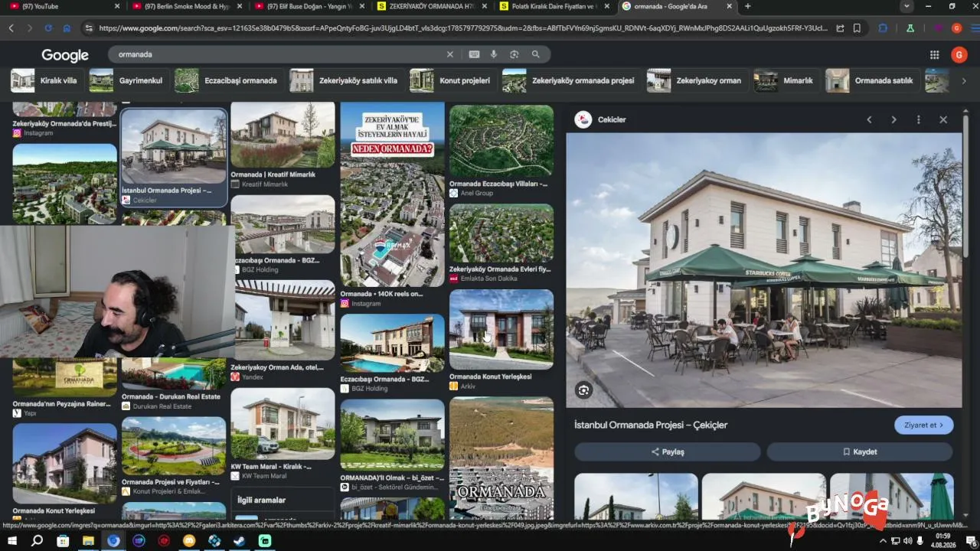Expand the browser tab search dropdown
Viewport: 980px width, 551px height.
pos(906,6)
